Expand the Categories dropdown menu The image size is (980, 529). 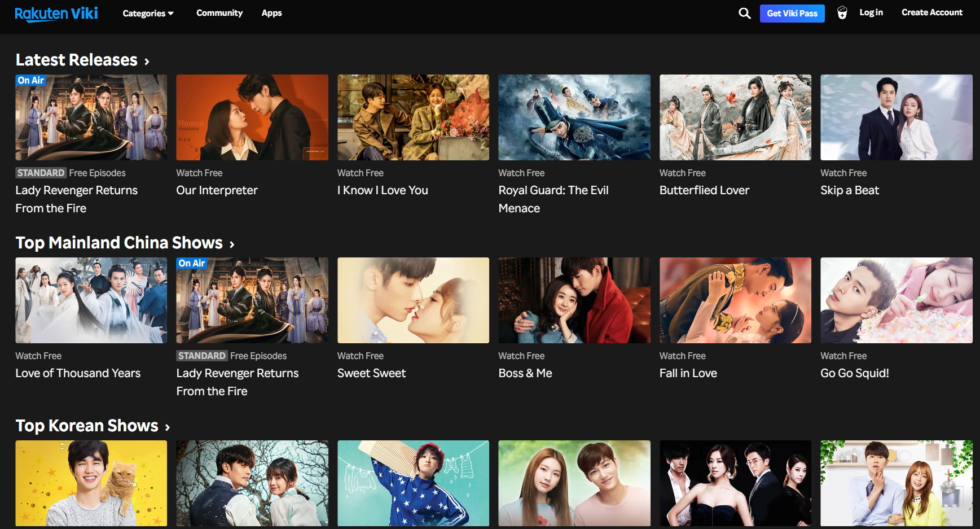point(148,13)
